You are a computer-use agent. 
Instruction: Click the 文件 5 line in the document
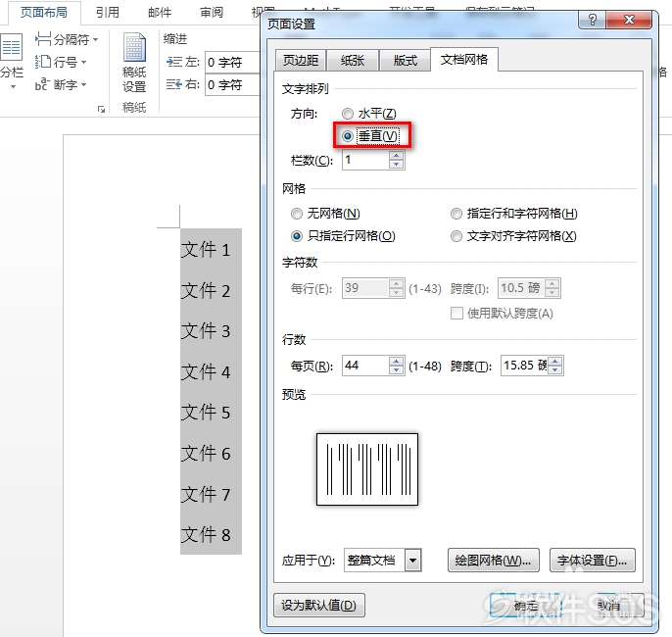click(206, 413)
